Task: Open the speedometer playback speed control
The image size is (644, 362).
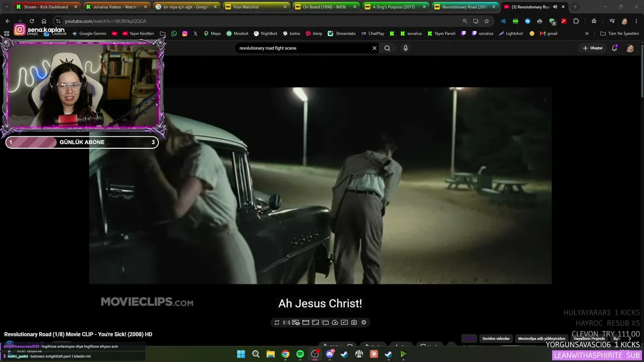Action: click(x=335, y=322)
